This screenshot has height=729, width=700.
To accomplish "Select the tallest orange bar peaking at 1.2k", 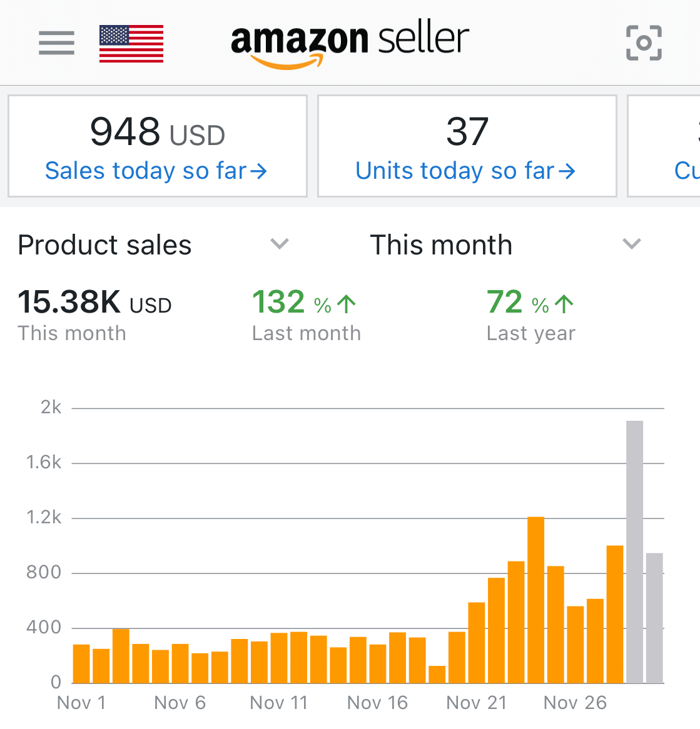I will pos(535,600).
